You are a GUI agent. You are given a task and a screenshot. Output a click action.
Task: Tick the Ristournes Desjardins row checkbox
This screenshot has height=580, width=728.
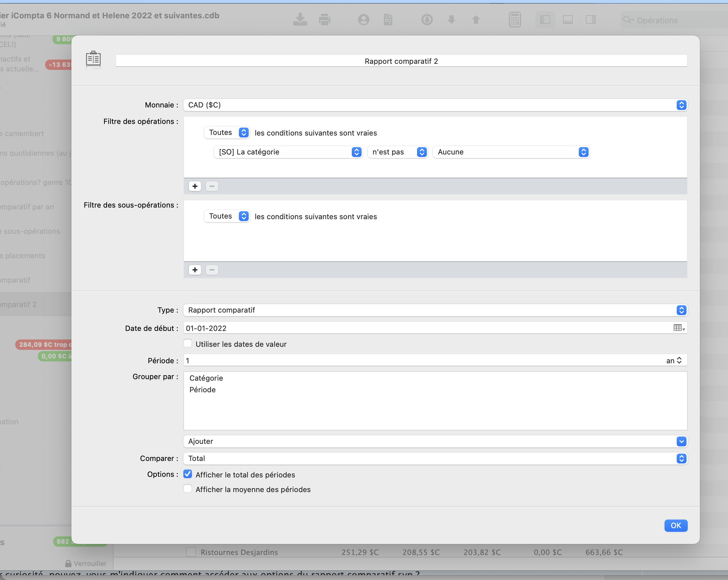(x=191, y=552)
